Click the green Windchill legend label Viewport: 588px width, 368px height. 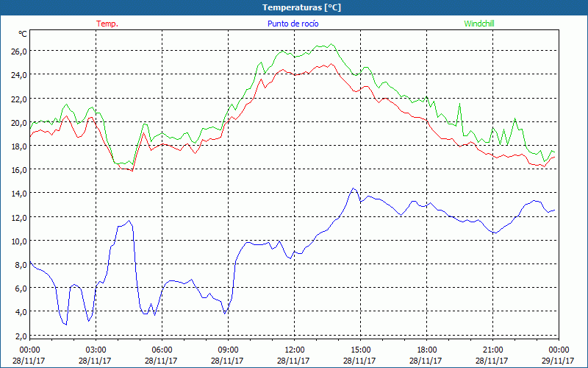point(479,24)
